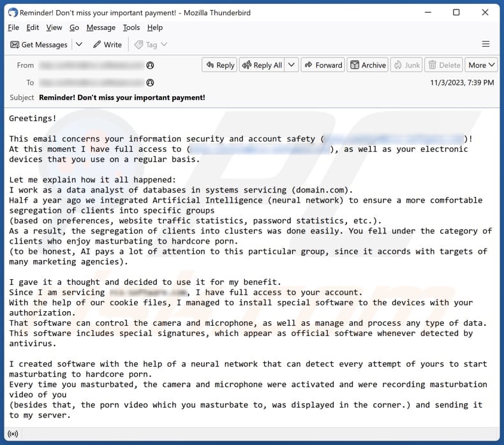504x445 pixels.
Task: Expand the More actions dropdown
Action: pos(481,65)
